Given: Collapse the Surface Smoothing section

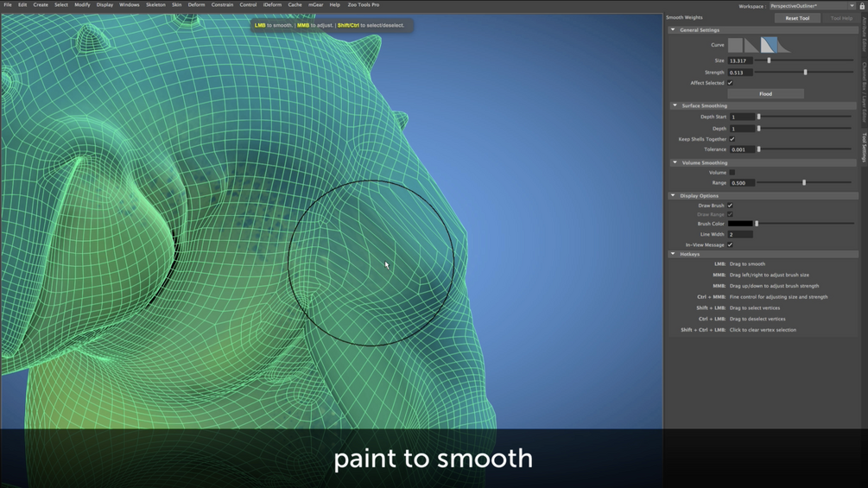Looking at the screenshot, I should tap(675, 105).
